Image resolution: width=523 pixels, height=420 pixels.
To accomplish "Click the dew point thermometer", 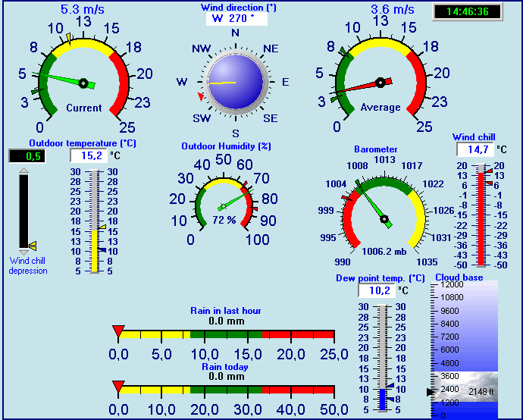I will (385, 358).
